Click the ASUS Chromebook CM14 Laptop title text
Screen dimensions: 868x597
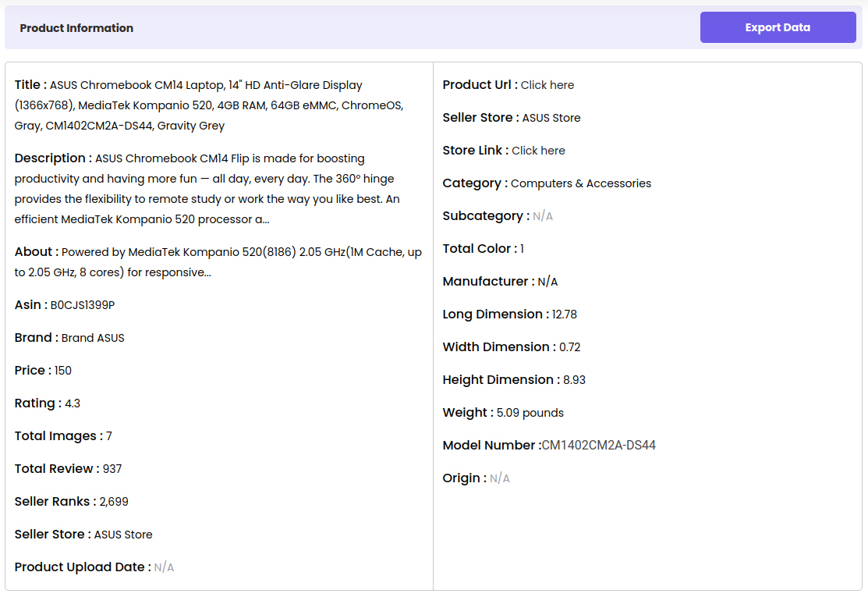(209, 105)
